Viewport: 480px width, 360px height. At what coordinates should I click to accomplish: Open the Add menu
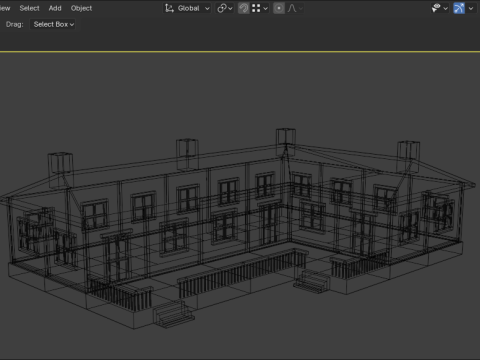(x=55, y=8)
